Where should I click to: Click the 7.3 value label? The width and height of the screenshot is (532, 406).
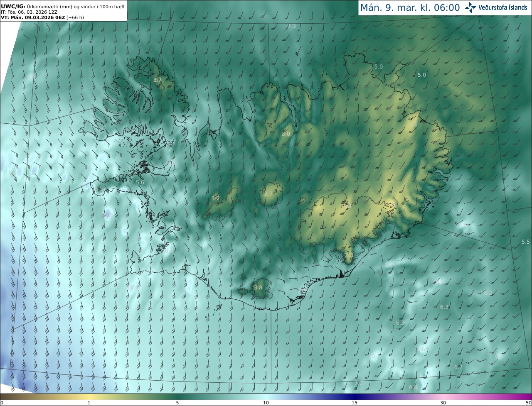click(292, 26)
